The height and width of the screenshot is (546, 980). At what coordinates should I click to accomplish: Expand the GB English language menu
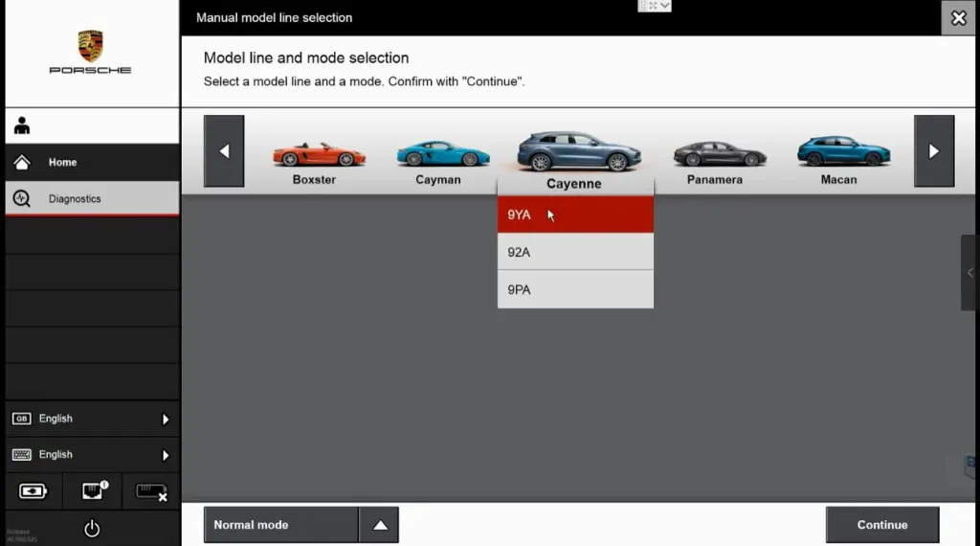pyautogui.click(x=165, y=420)
